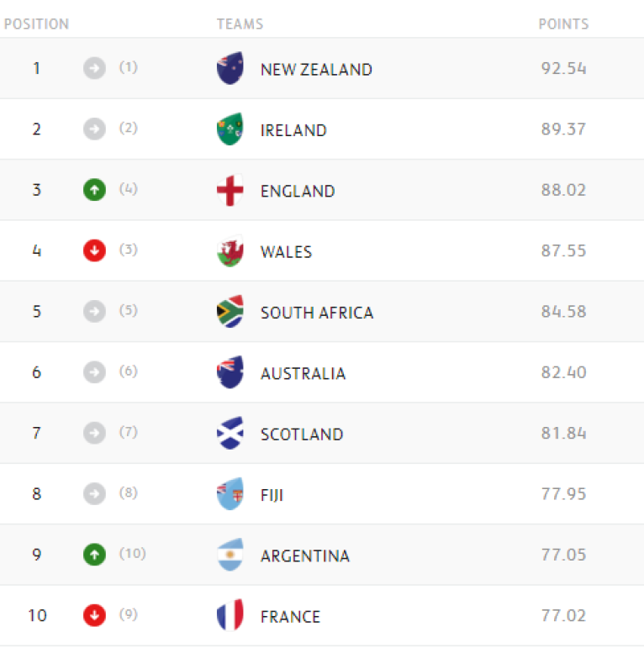Click Wales' red down-arrow movement icon
Image resolution: width=644 pixels, height=653 pixels.
(x=94, y=250)
